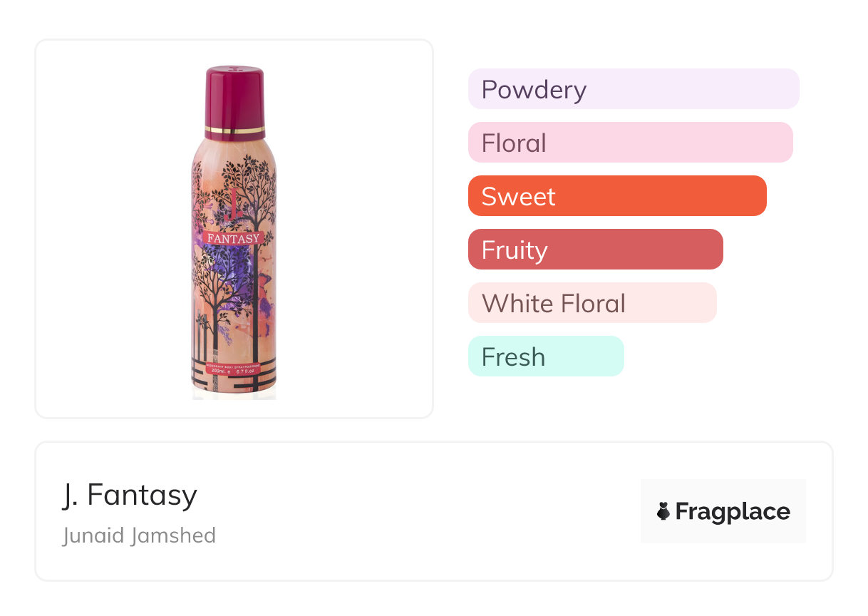Click the White Floral accord bar
This screenshot has height=616, width=868.
[x=591, y=303]
